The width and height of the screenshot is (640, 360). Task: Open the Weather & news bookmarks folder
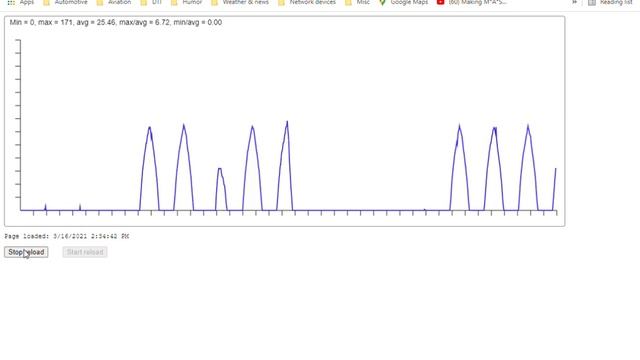240,2
